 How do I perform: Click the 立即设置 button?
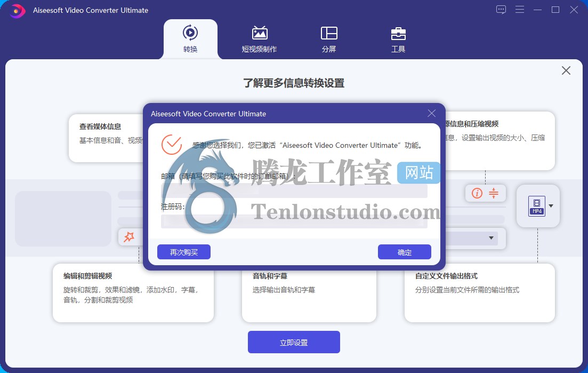[x=294, y=342]
